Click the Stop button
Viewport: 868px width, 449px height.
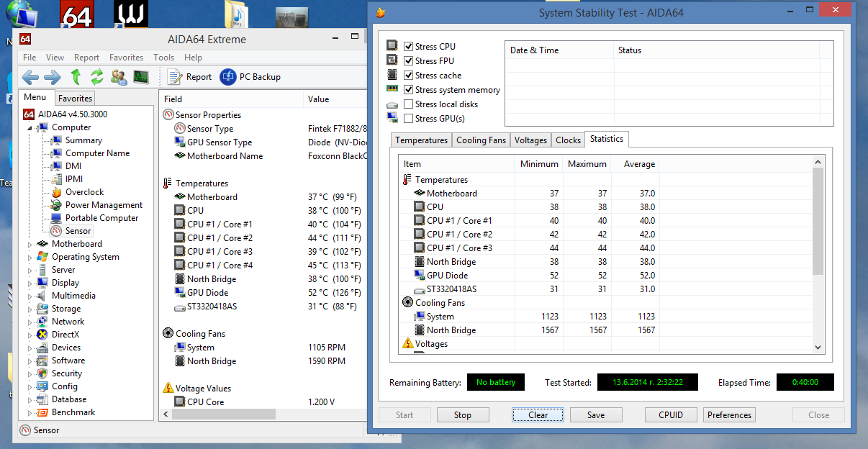coord(462,415)
